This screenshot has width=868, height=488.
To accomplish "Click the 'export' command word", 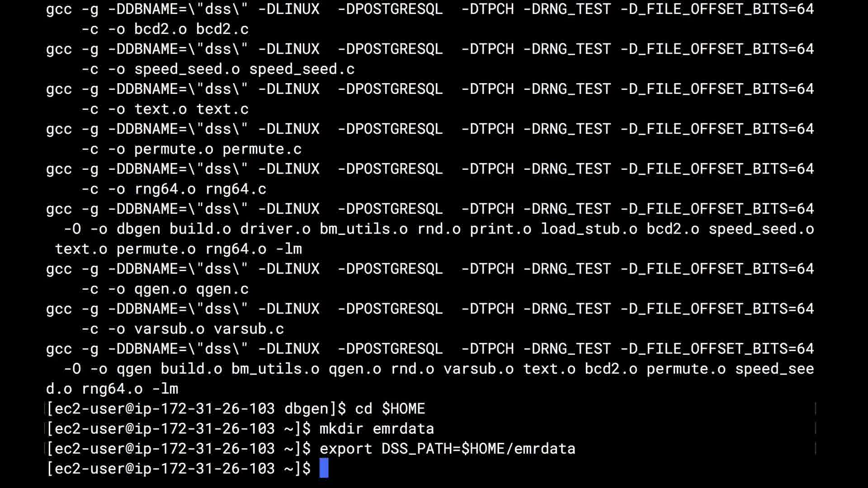I will click(x=346, y=448).
